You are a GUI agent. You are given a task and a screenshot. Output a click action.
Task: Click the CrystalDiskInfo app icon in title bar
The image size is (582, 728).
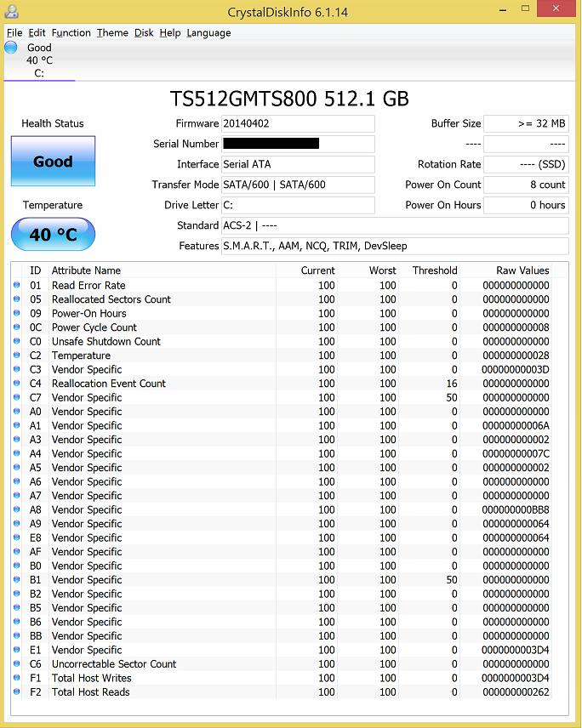point(11,11)
